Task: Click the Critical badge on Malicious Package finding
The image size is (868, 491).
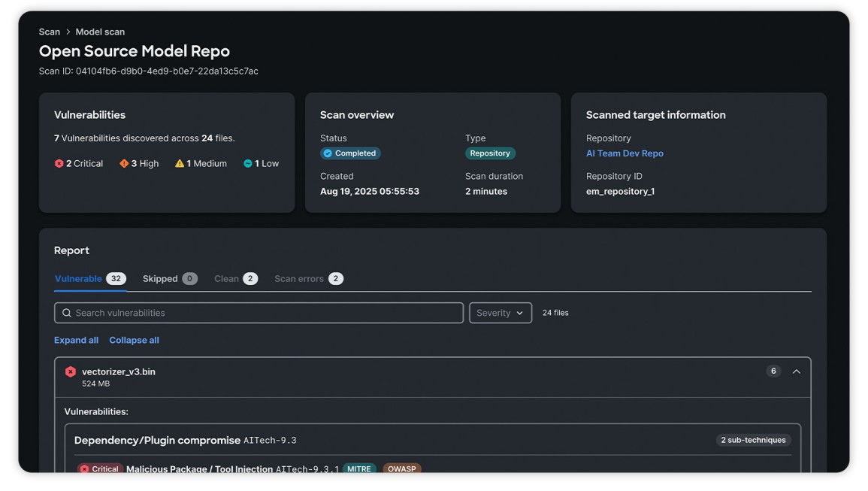Action: (x=100, y=468)
